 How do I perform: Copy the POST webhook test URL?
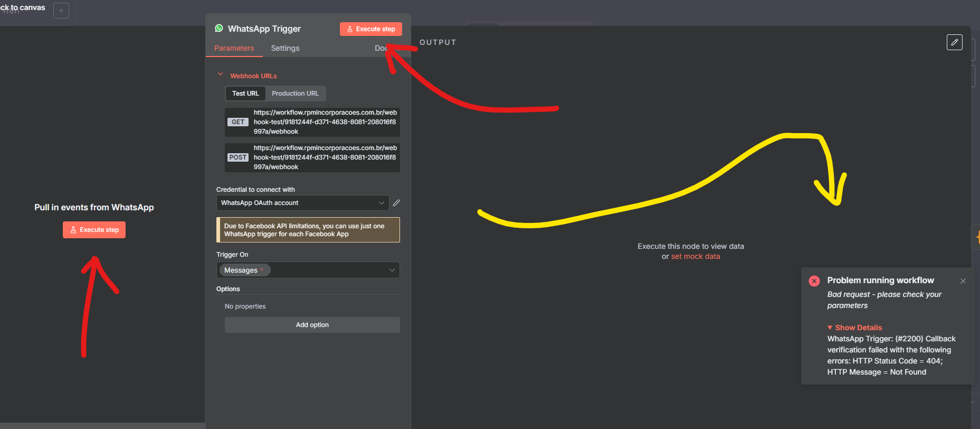click(x=312, y=157)
